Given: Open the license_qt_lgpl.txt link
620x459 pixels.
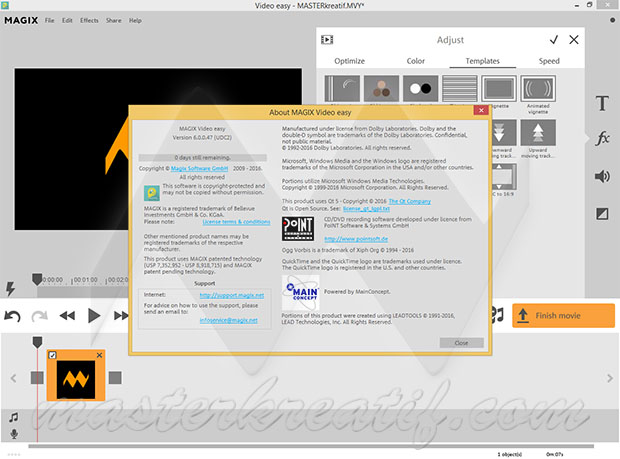Looking at the screenshot, I should pyautogui.click(x=366, y=208).
